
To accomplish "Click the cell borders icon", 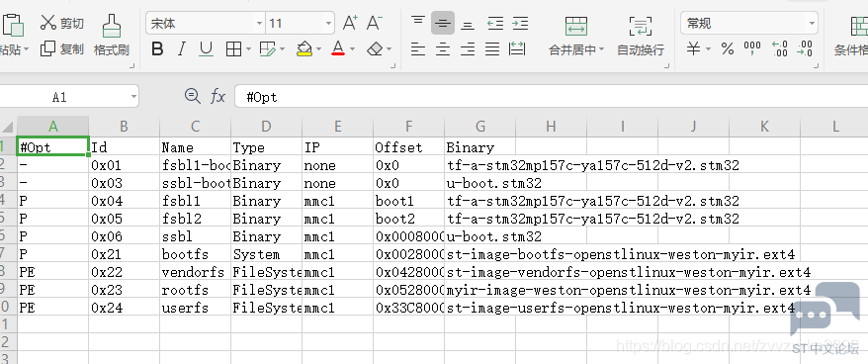I will click(x=233, y=49).
